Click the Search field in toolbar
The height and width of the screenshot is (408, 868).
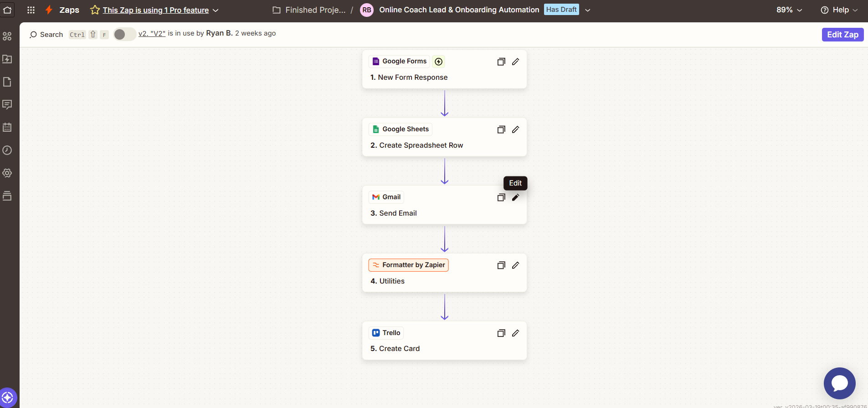[46, 35]
